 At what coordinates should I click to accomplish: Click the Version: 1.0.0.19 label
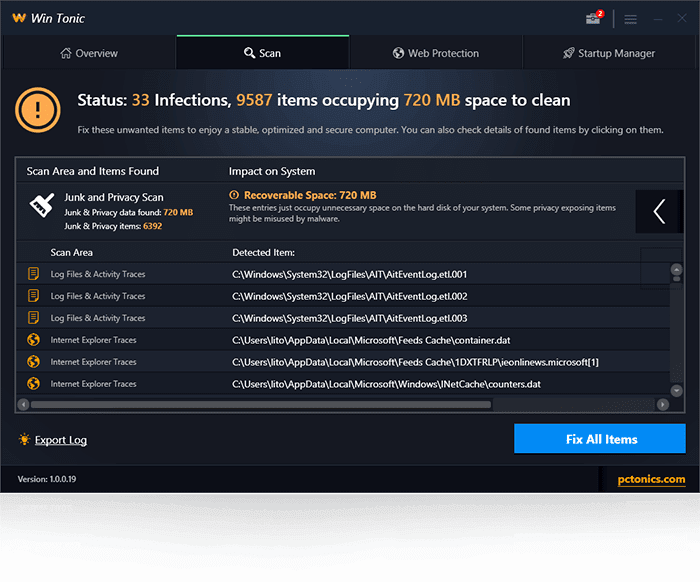(x=47, y=479)
